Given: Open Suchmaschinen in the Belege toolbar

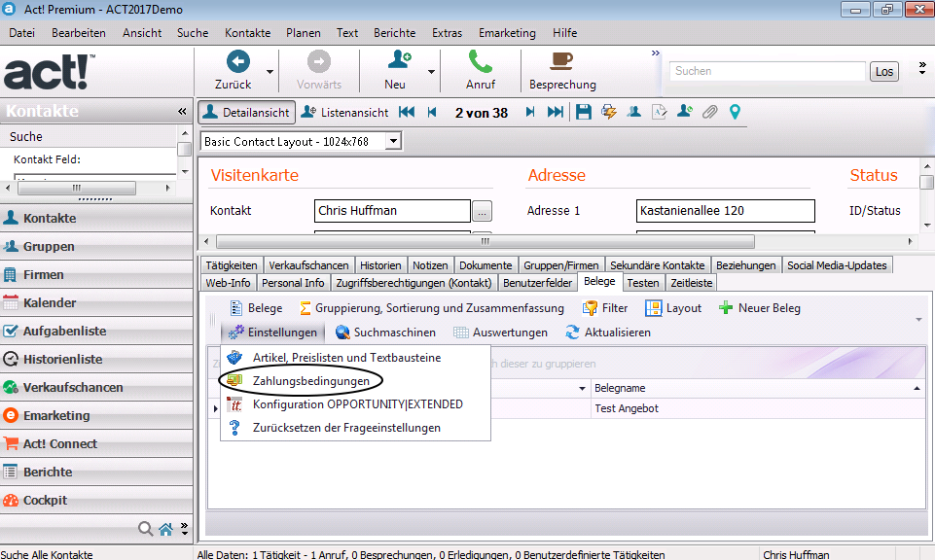Looking at the screenshot, I should tap(385, 332).
